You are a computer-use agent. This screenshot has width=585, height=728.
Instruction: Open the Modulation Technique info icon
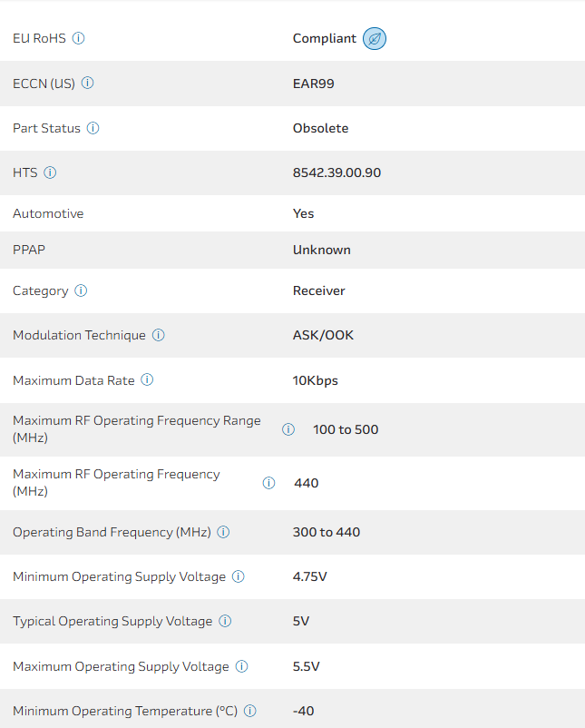(x=159, y=335)
